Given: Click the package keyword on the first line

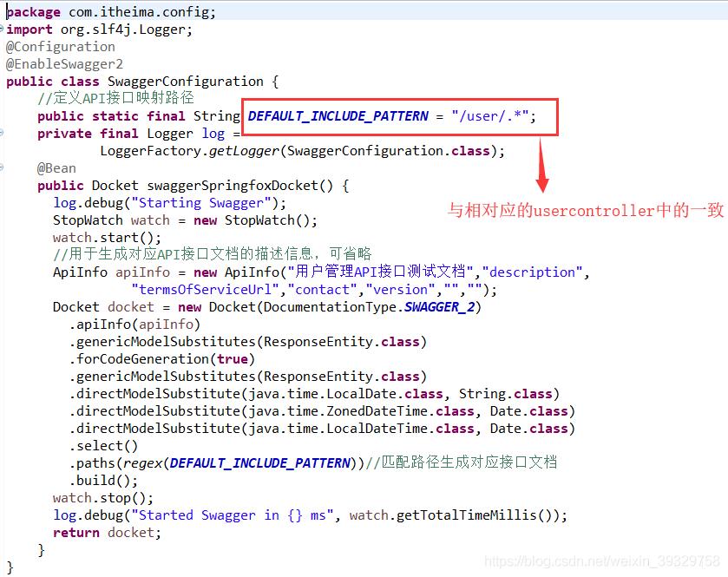Looking at the screenshot, I should point(34,12).
